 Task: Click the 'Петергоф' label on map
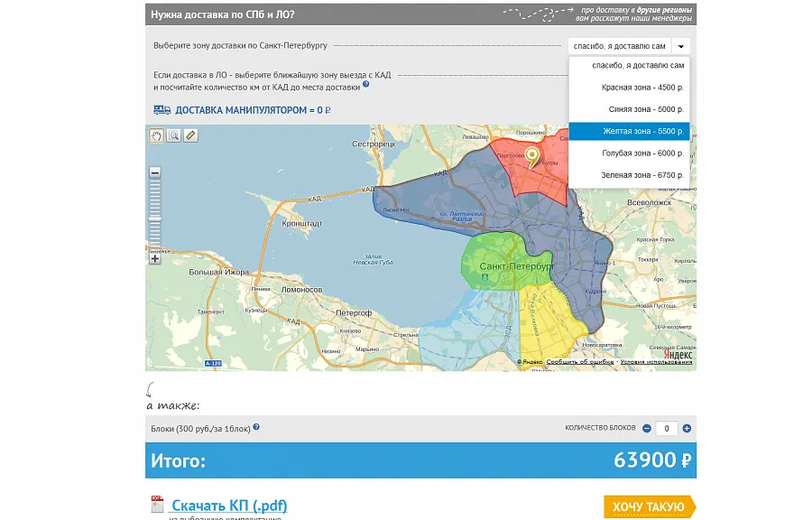354,313
